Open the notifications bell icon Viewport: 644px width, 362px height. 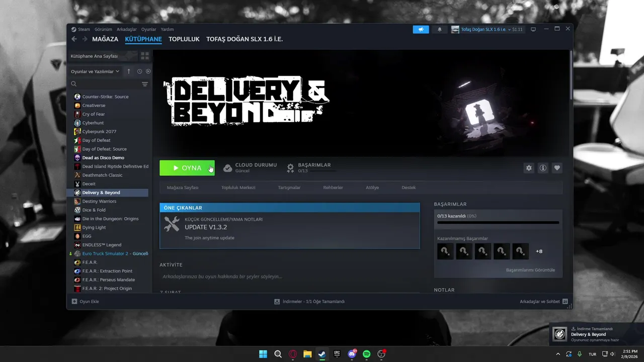[439, 29]
